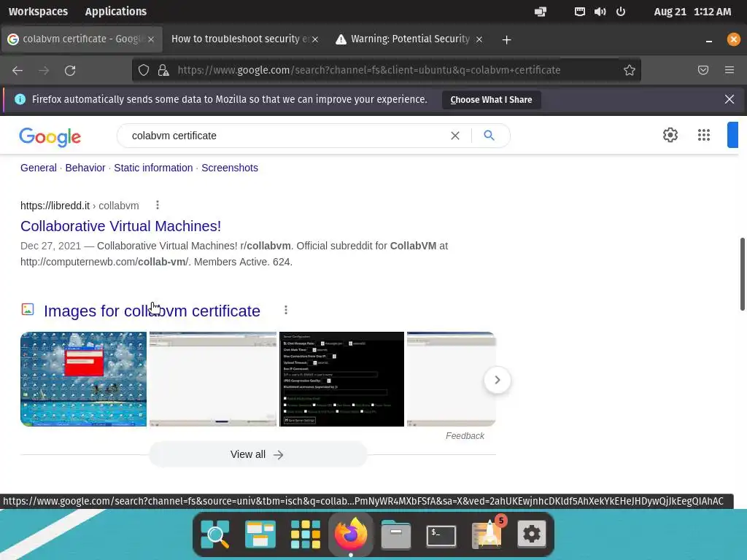
Task: Click the site padlock security icon
Action: pos(163,70)
